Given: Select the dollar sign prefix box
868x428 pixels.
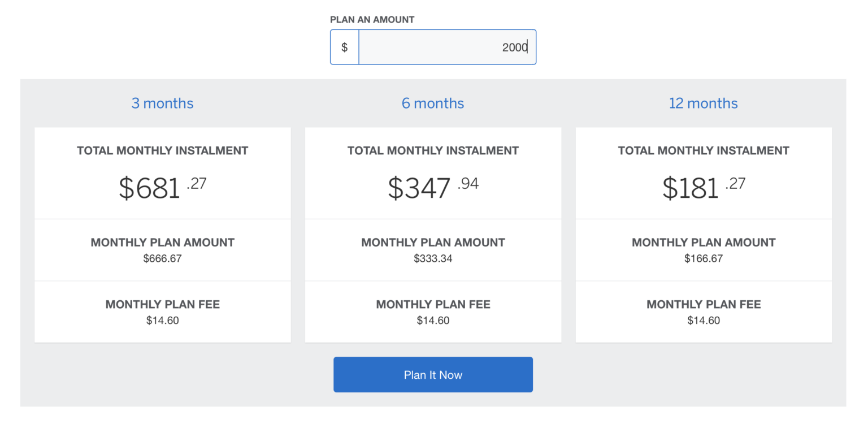Looking at the screenshot, I should 345,47.
